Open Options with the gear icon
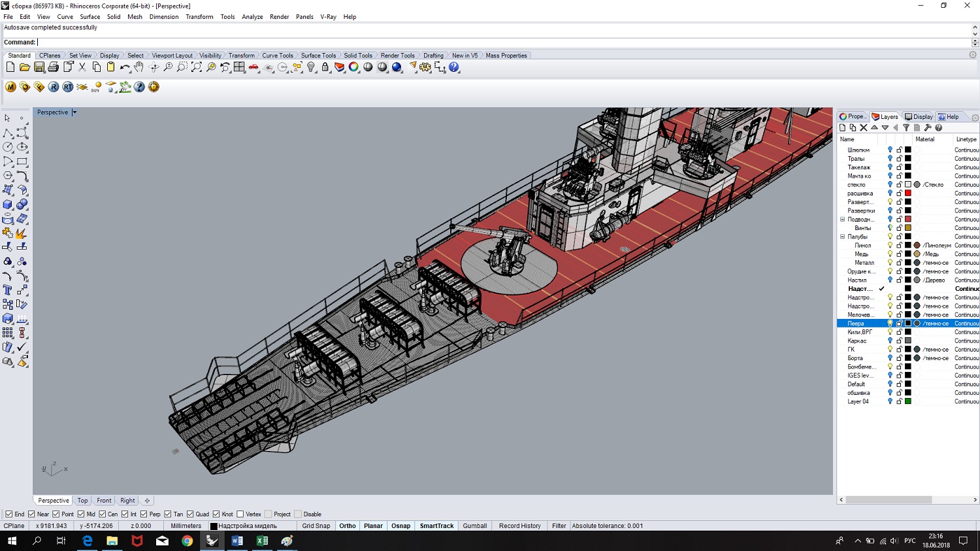Screen dimensions: 980x551 [x=425, y=67]
